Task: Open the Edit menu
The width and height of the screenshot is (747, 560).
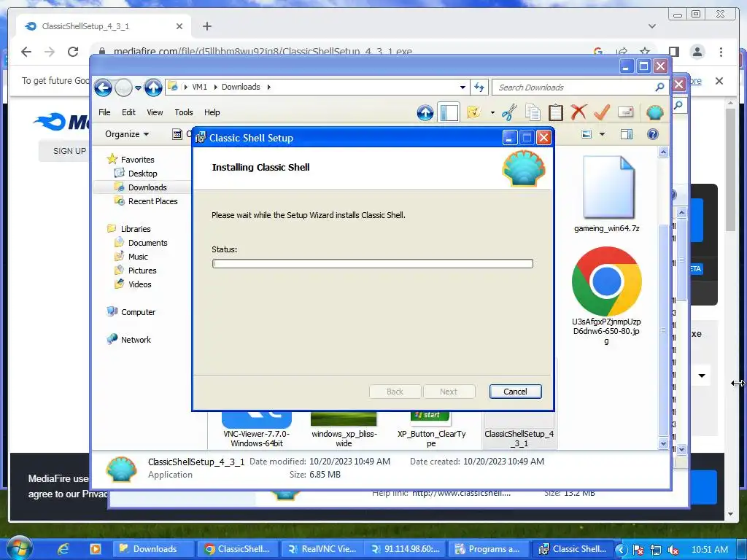Action: pyautogui.click(x=128, y=112)
